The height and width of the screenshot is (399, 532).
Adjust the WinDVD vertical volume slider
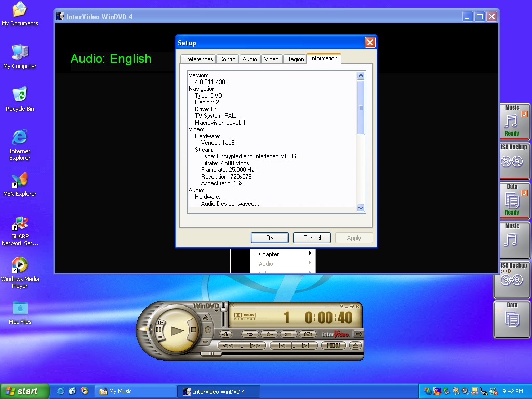click(224, 309)
